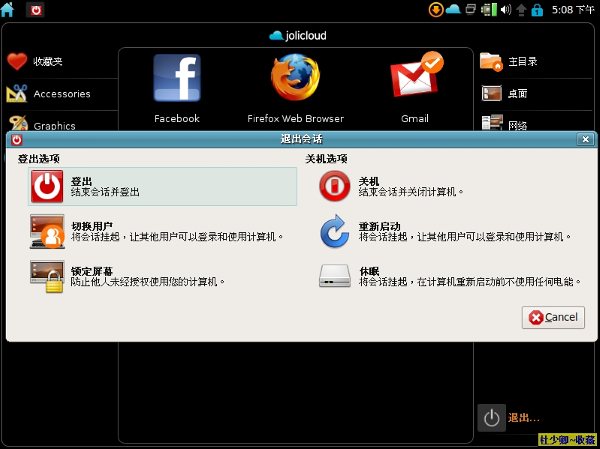Screen dimensions: 600x449
Task: Click the blue 重新启动 restart icon
Action: pyautogui.click(x=334, y=232)
